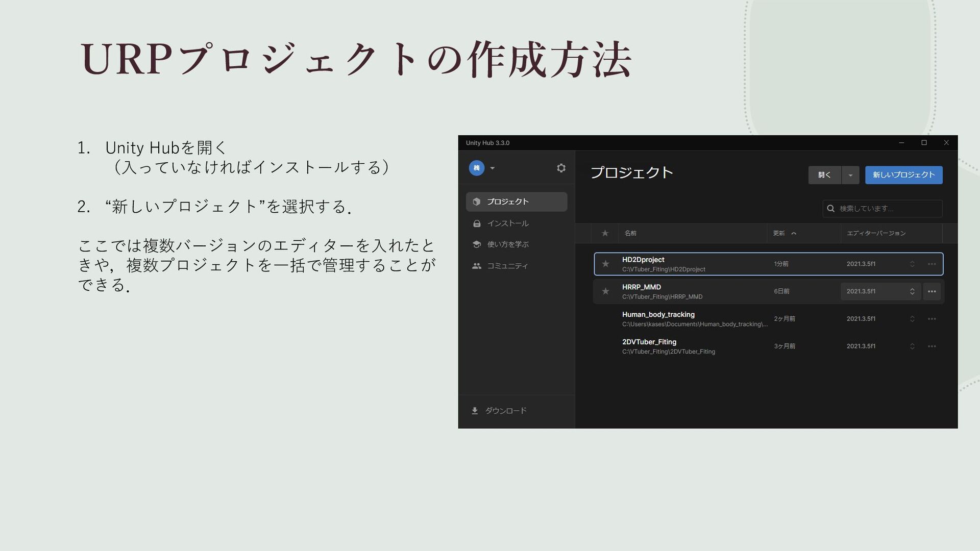Screen dimensions: 980x551
Task: Open the HRRP_MMD project row
Action: point(768,291)
